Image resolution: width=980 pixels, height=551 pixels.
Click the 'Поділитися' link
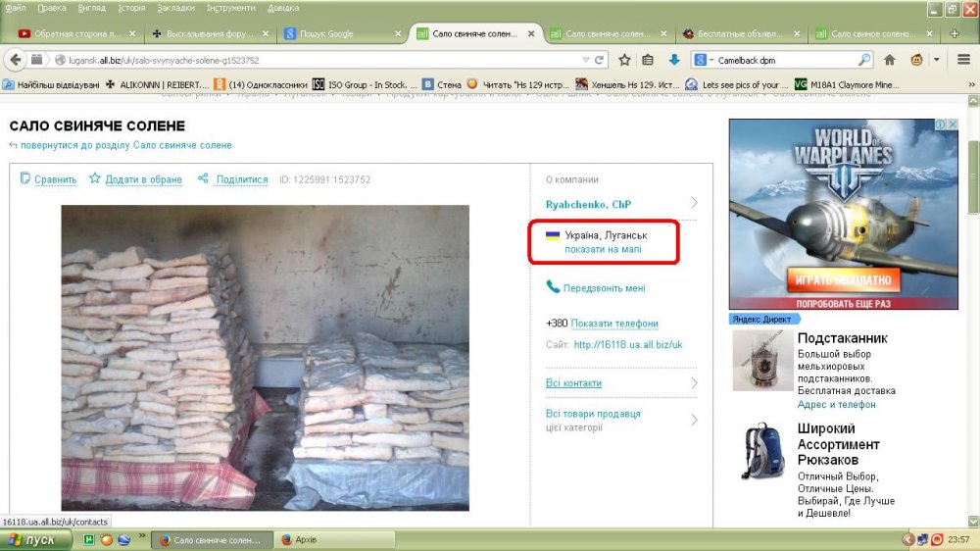click(x=242, y=179)
